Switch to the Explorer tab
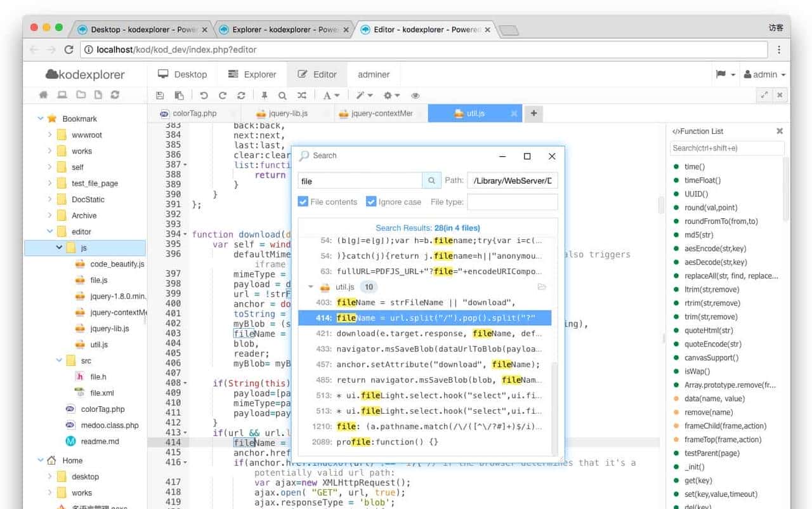812x509 pixels. [252, 74]
